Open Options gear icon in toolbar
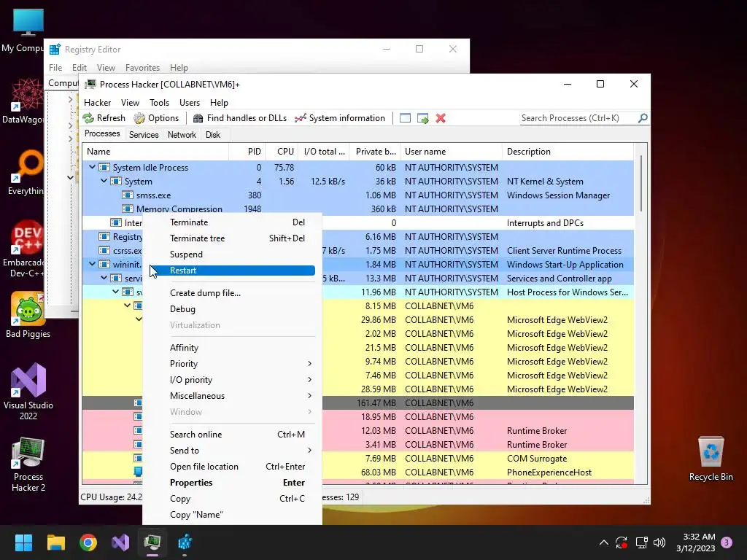This screenshot has width=747, height=560. point(139,118)
